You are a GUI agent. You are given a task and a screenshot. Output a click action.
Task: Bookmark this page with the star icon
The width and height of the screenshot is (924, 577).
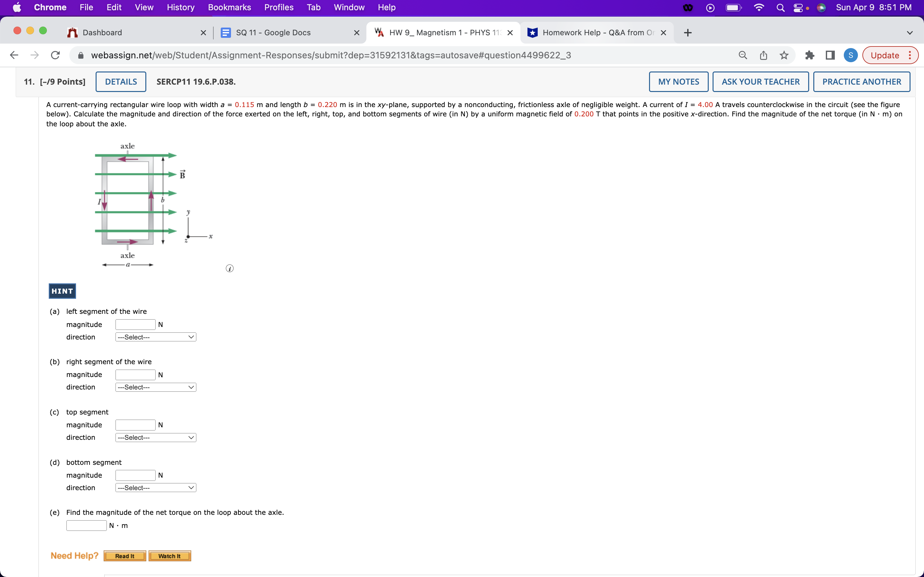pos(783,55)
